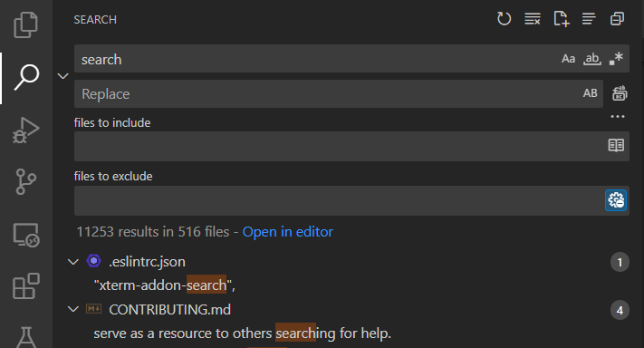
Task: Open the "xterm-addon-search" match line
Action: click(164, 285)
